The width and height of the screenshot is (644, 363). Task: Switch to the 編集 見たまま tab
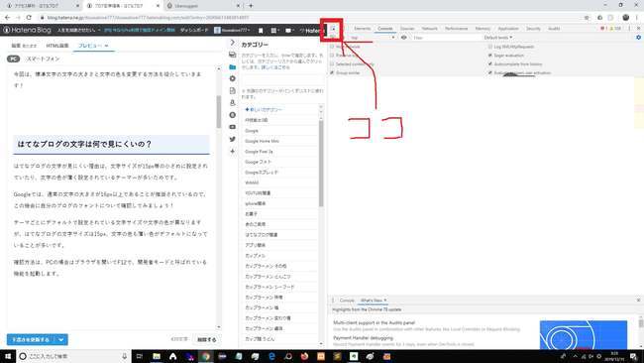tap(24, 46)
